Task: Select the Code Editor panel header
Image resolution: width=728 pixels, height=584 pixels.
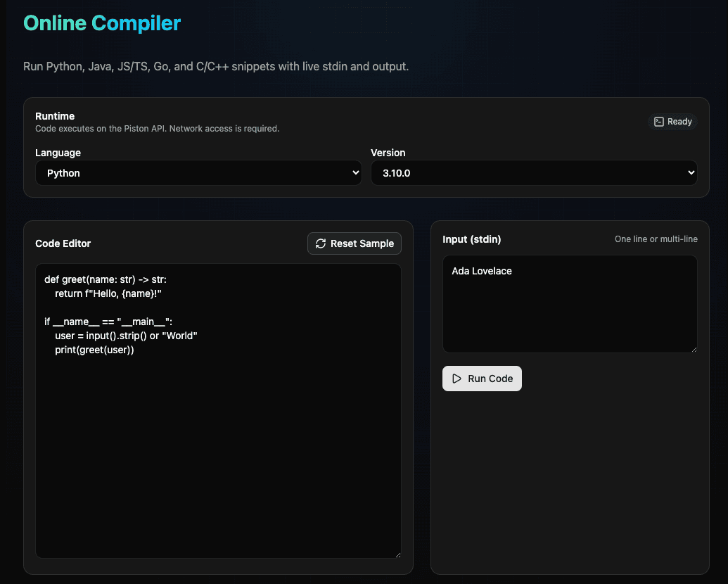Action: [63, 243]
